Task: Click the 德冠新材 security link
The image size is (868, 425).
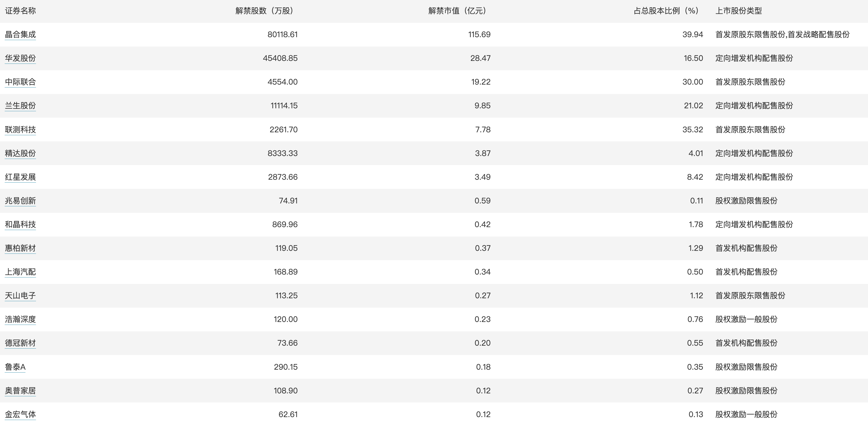Action: pyautogui.click(x=20, y=343)
